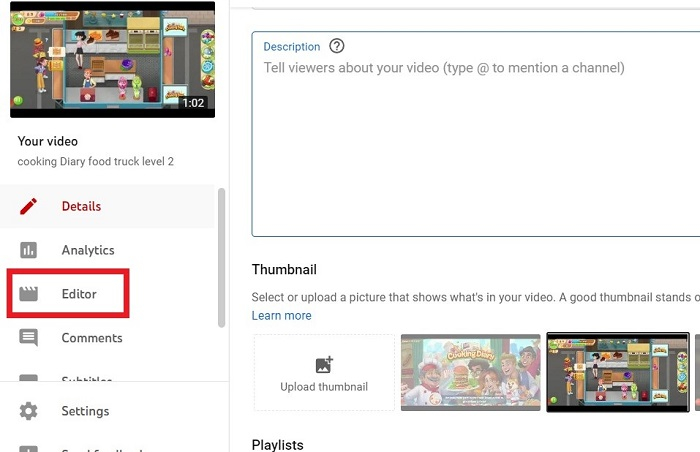This screenshot has width=700, height=452.
Task: Click the 'Your video' label
Action: [x=48, y=141]
